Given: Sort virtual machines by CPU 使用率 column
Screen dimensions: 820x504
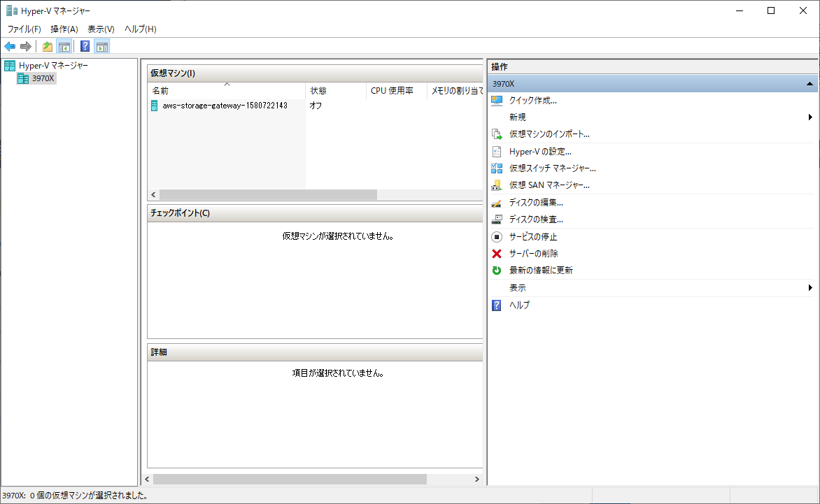Looking at the screenshot, I should pos(397,91).
